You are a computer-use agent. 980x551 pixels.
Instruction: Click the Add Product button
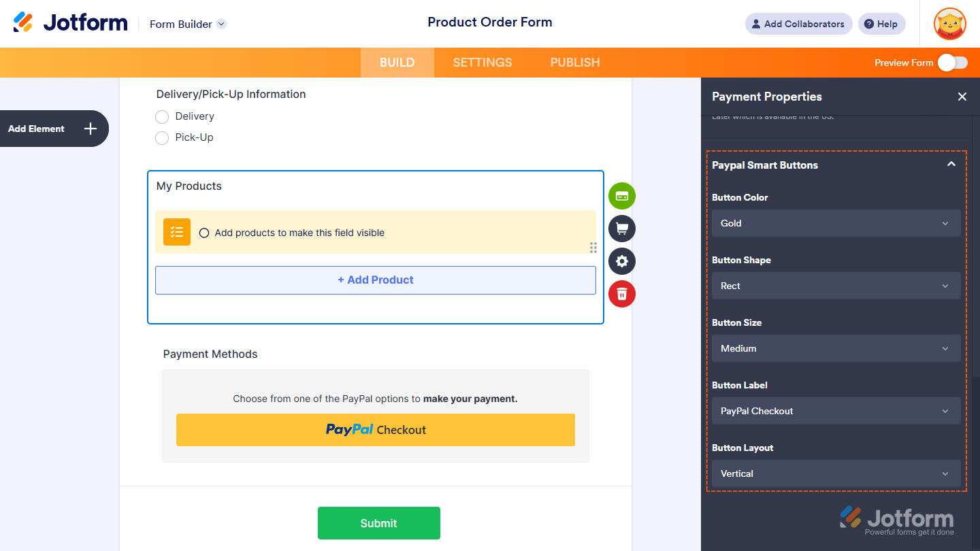[x=375, y=280]
